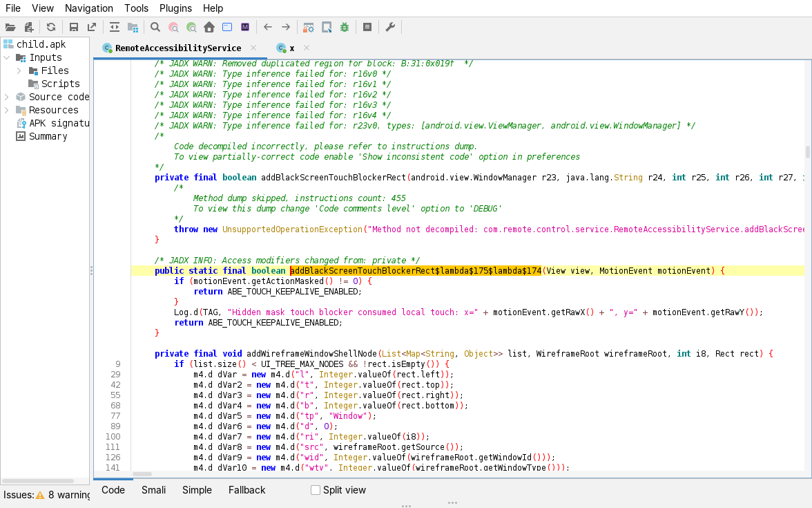Navigate back with the left arrow
The height and width of the screenshot is (508, 812).
point(268,28)
